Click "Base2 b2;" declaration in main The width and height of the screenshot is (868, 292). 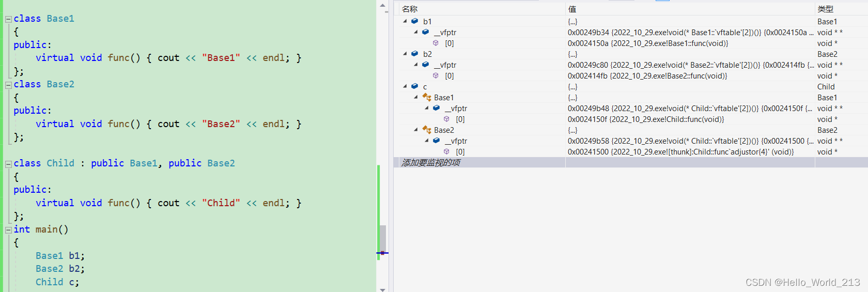[x=60, y=269]
